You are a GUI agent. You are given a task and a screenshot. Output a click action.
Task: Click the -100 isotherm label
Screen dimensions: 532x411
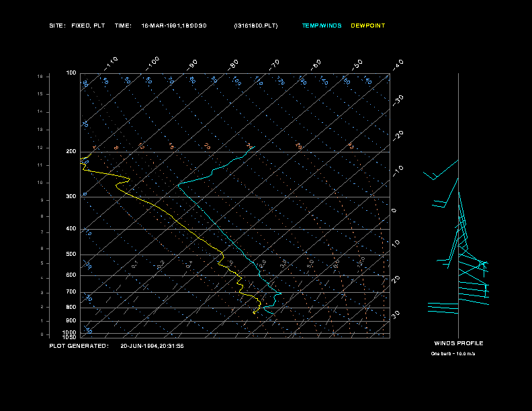click(152, 64)
